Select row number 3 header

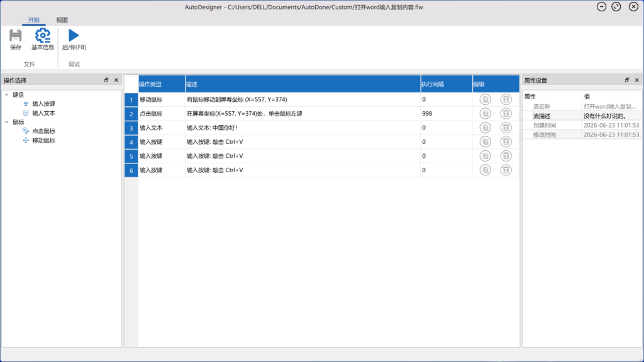click(131, 128)
